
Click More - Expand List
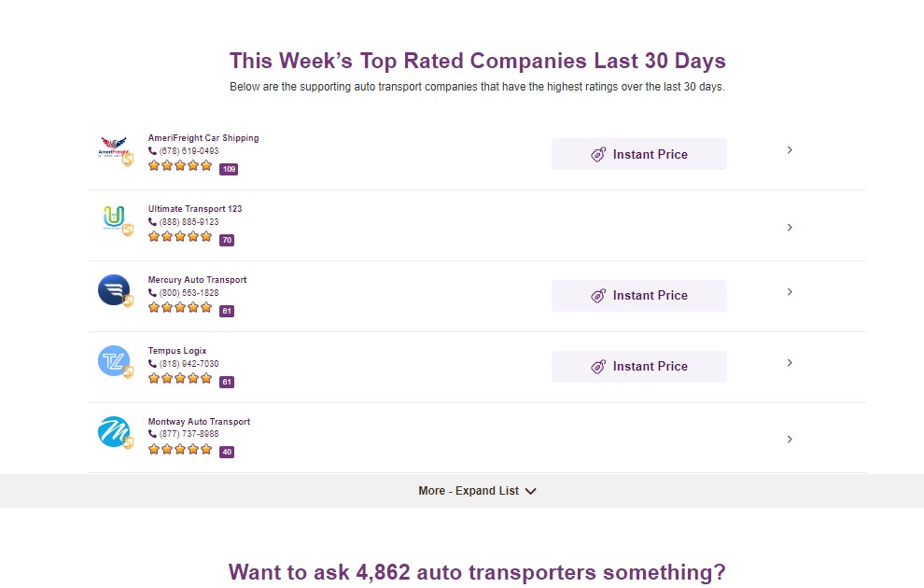[477, 491]
